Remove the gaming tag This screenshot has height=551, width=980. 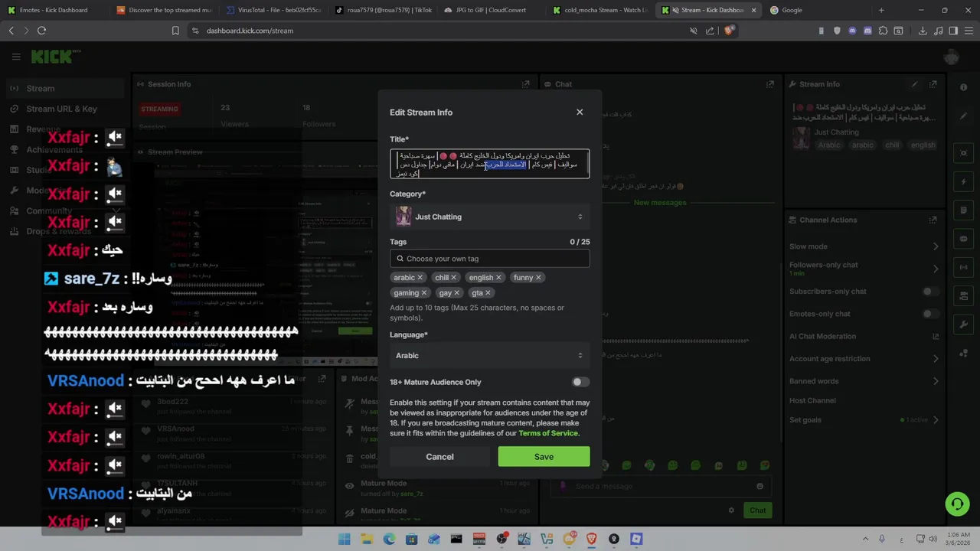tap(423, 293)
